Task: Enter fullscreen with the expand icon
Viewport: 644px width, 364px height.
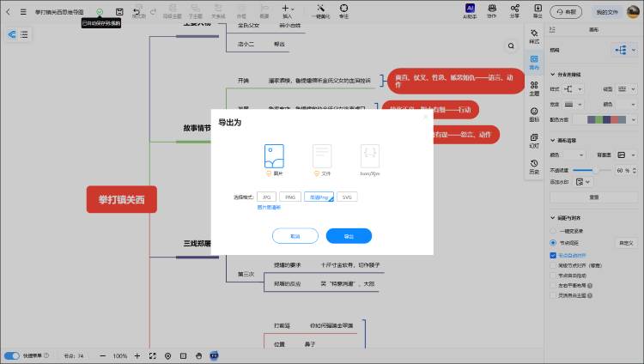Action: (x=152, y=355)
